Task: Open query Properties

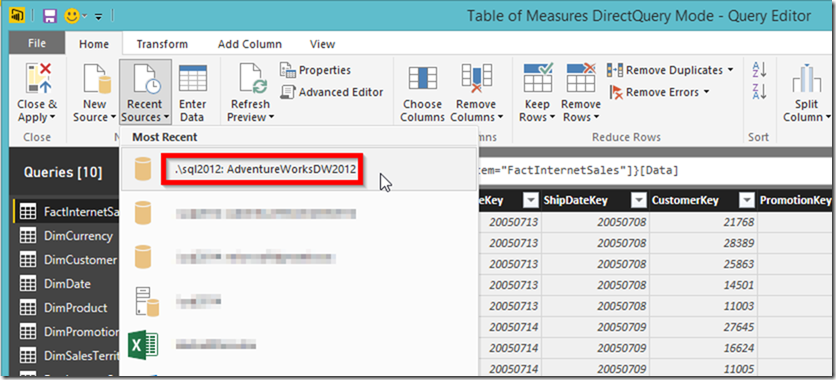Action: [316, 70]
